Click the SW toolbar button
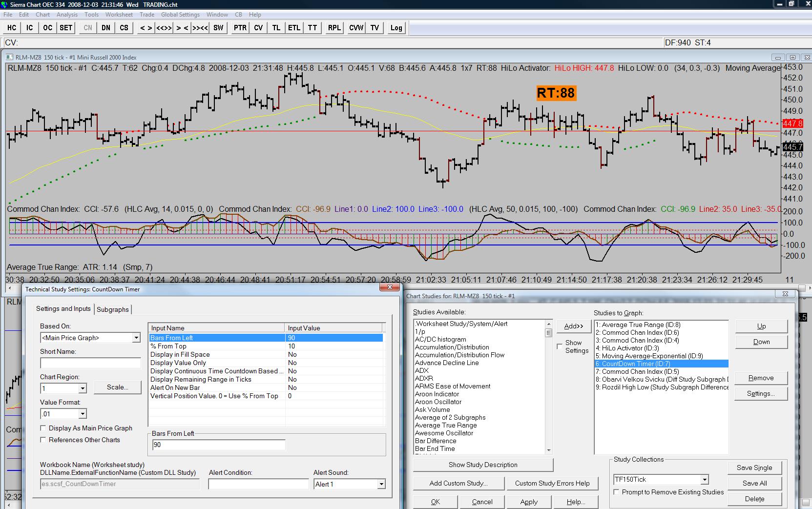Screen dimensions: 812x509 click(218, 28)
